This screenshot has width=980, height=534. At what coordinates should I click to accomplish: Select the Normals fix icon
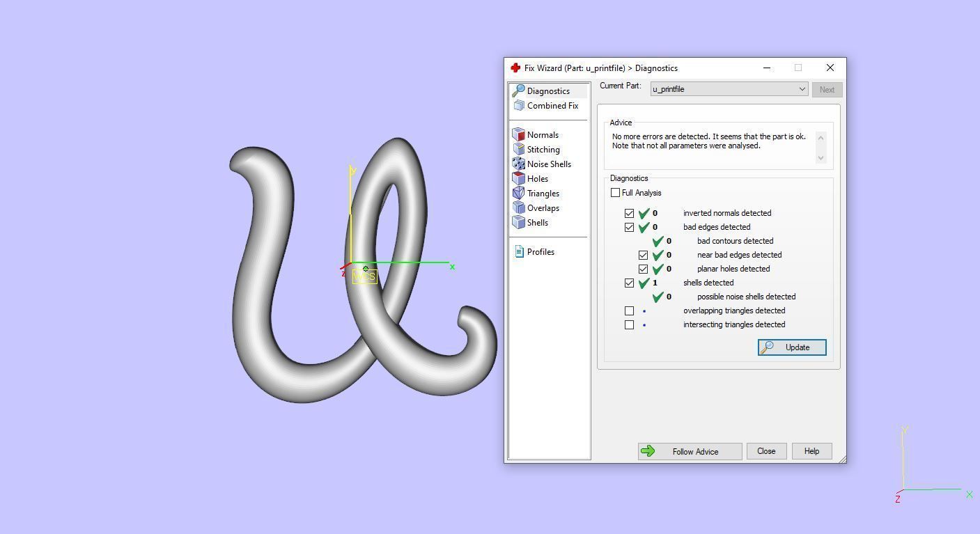[518, 135]
